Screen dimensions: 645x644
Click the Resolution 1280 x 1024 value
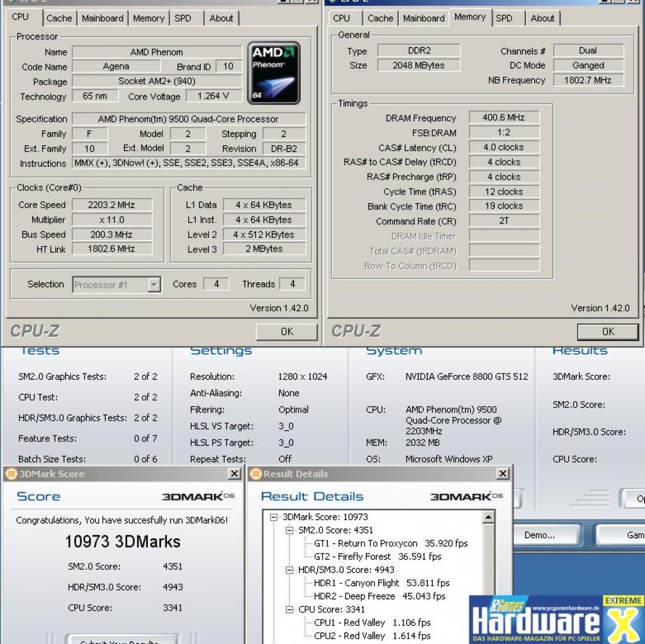302,376
